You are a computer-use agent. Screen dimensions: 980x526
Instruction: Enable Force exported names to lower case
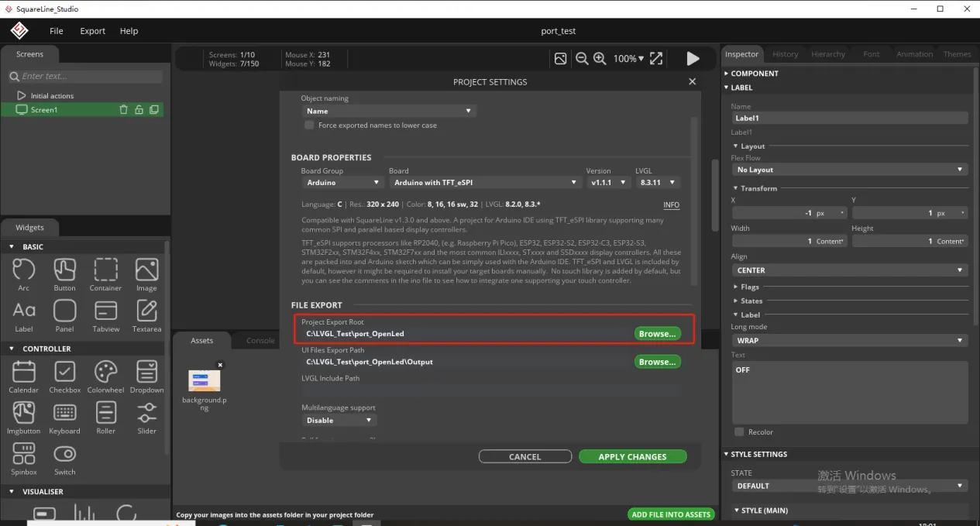pyautogui.click(x=309, y=125)
